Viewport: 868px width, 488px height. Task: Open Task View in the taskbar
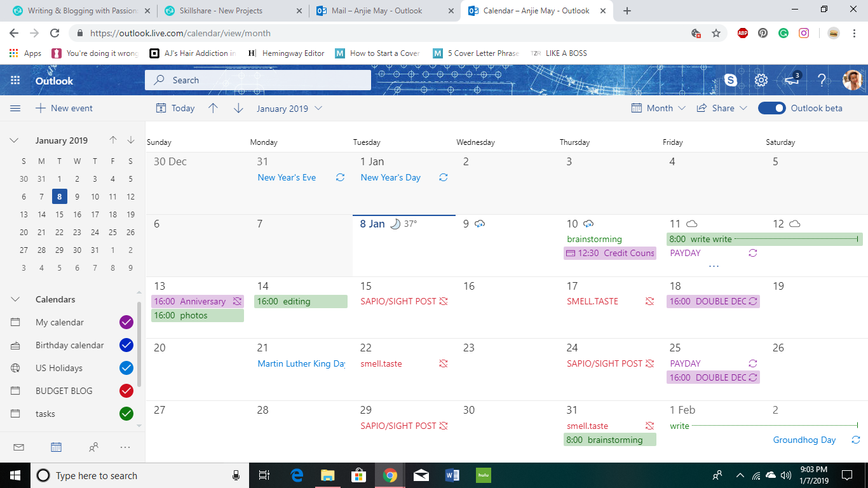[264, 475]
